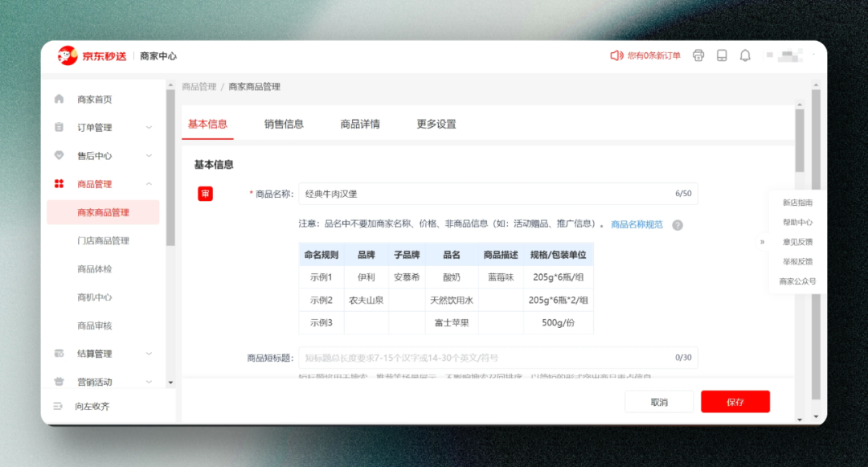Switch to the 商品详情 tab
The width and height of the screenshot is (868, 467).
tap(360, 124)
